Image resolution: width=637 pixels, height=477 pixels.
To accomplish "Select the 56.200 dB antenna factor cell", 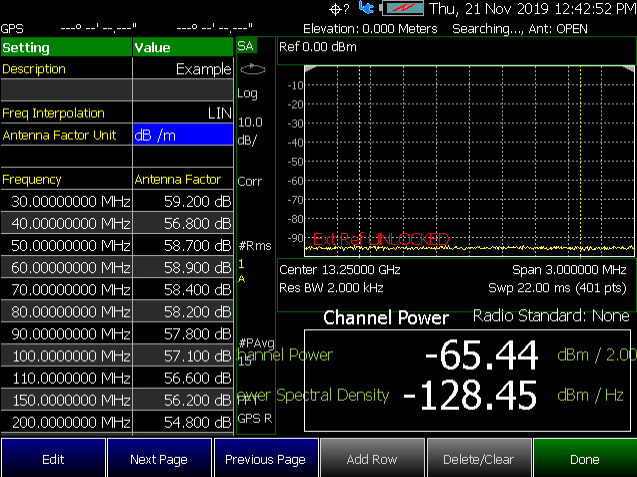I will (183, 400).
